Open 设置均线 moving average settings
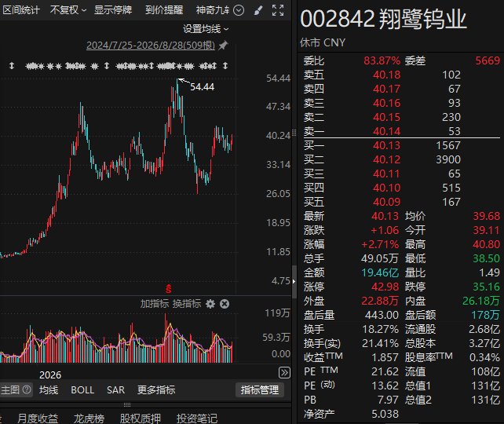Image resolution: width=504 pixels, height=424 pixels. point(206,29)
